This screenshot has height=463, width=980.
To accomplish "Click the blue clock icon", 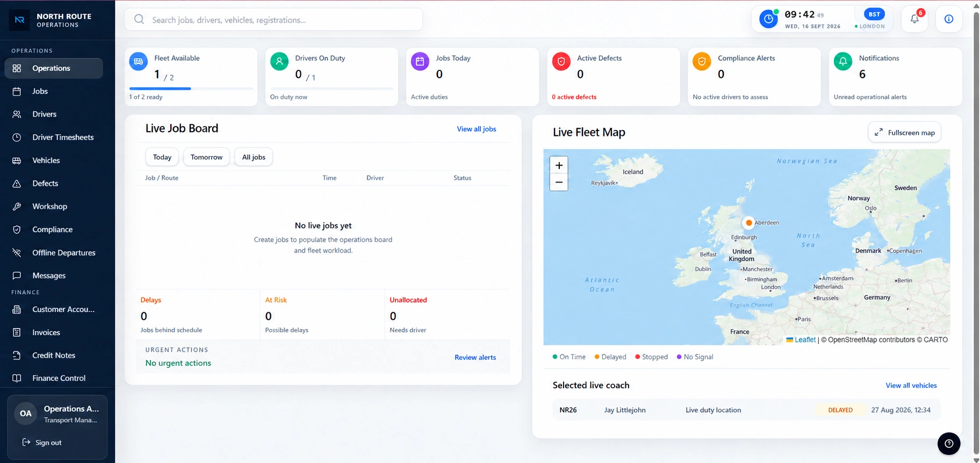I will [x=768, y=19].
